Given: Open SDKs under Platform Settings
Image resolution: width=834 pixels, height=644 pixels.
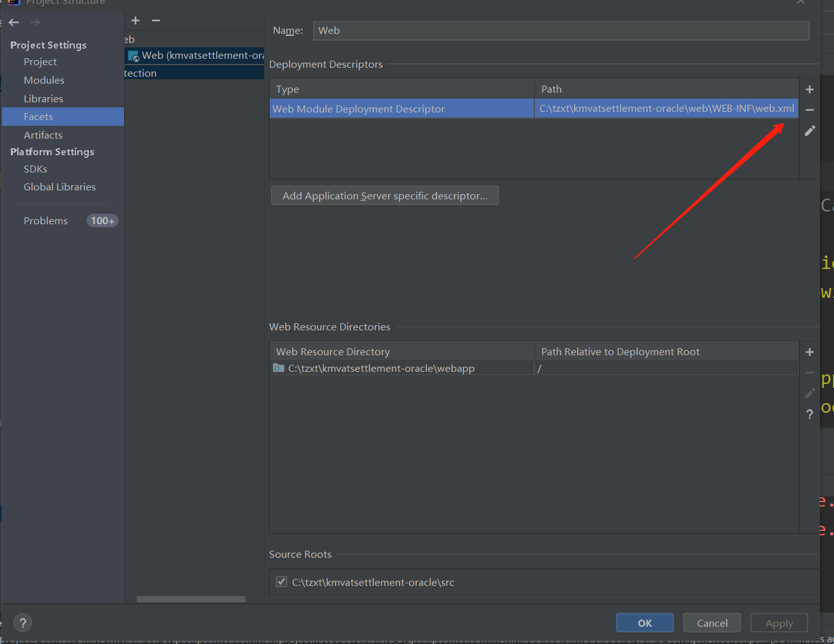Looking at the screenshot, I should coord(35,169).
